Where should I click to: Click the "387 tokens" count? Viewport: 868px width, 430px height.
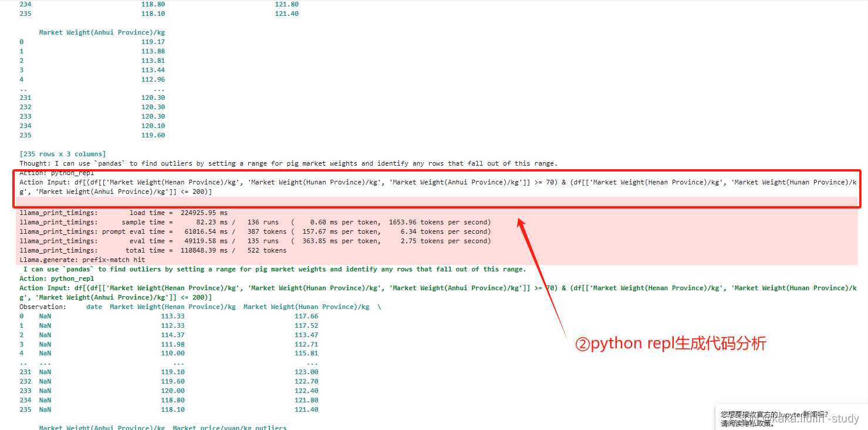[x=267, y=231]
